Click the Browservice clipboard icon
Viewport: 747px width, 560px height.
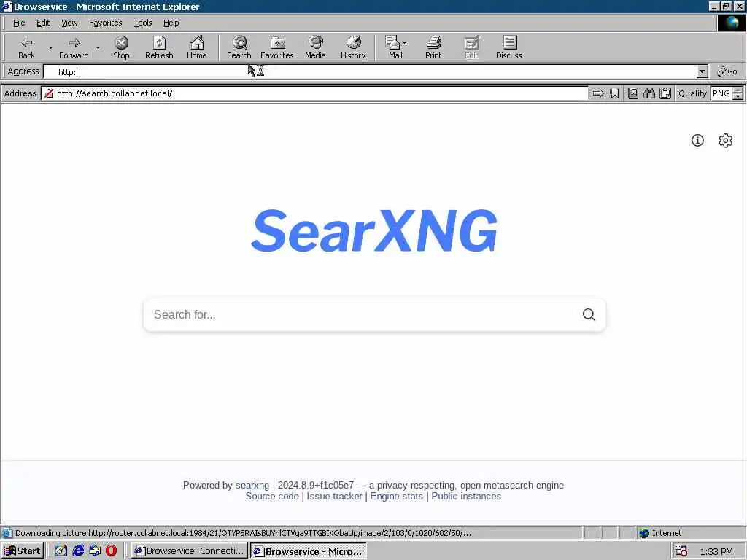(665, 93)
